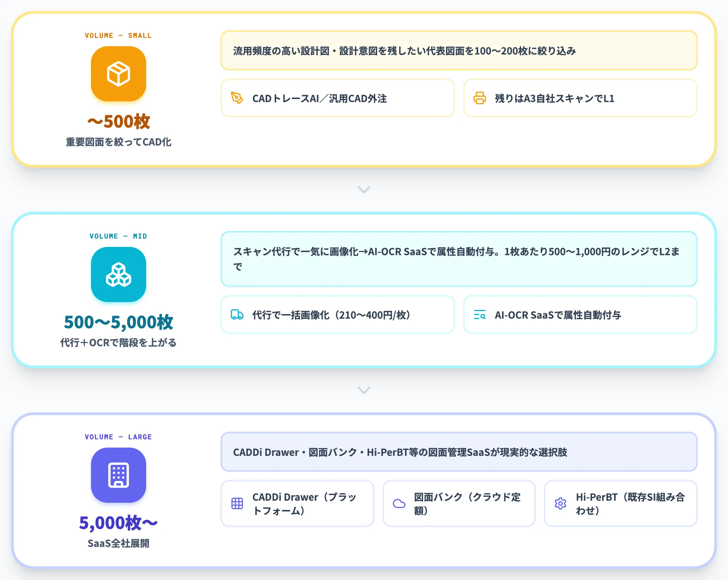Click the SaaS全社展開 caption

tap(119, 543)
